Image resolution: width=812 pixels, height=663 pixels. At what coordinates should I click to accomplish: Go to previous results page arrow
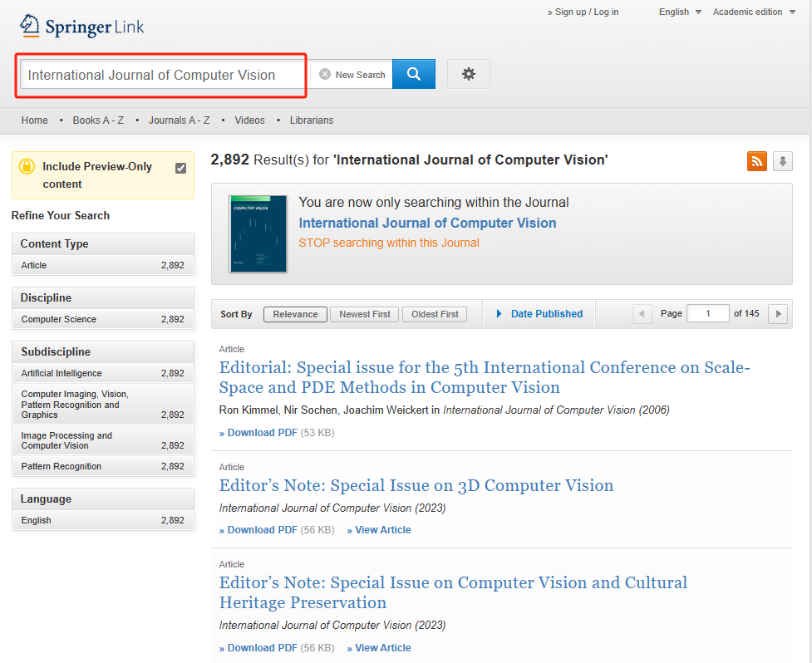pos(642,314)
